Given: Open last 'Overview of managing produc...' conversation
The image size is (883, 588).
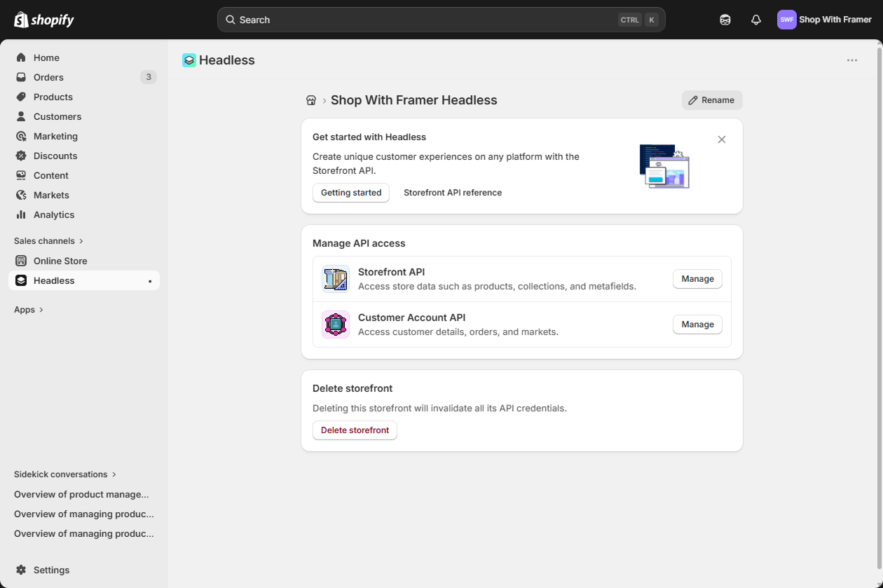Looking at the screenshot, I should pyautogui.click(x=84, y=533).
